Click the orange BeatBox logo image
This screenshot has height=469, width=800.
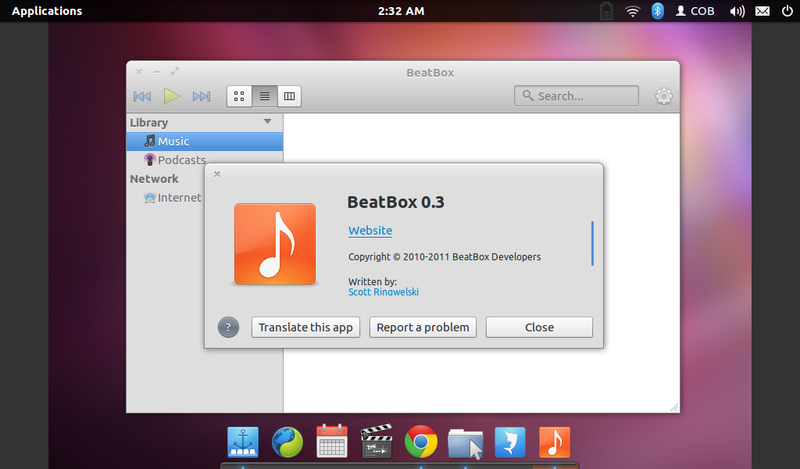(275, 244)
